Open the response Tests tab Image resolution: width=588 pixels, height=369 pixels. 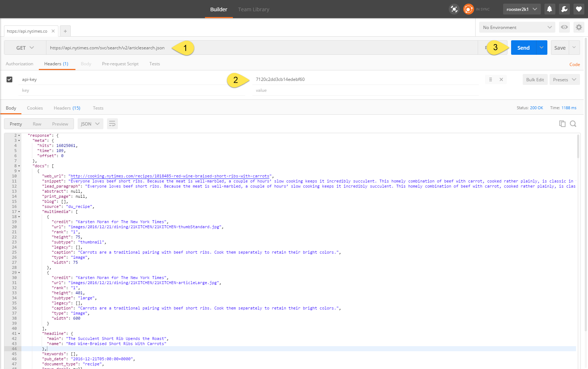pyautogui.click(x=98, y=108)
